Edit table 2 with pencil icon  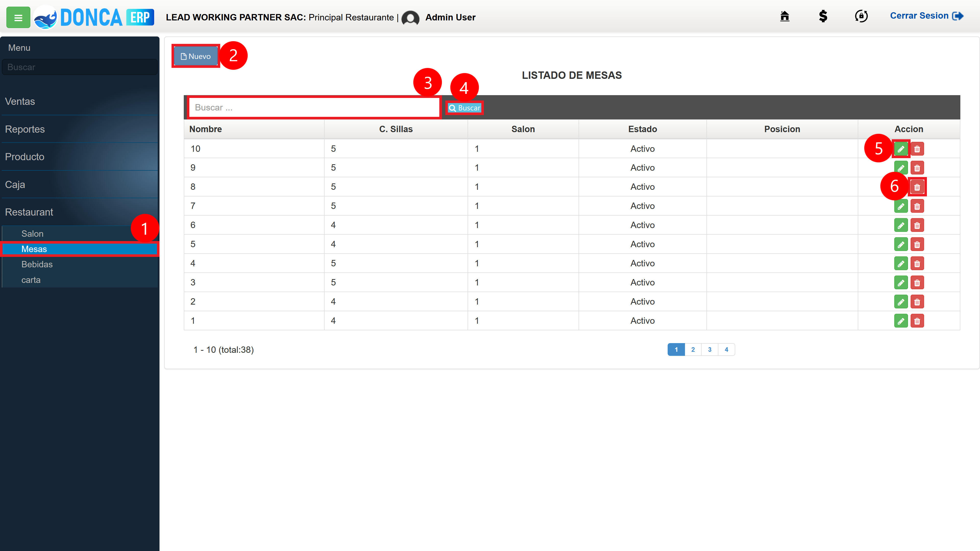pyautogui.click(x=901, y=302)
